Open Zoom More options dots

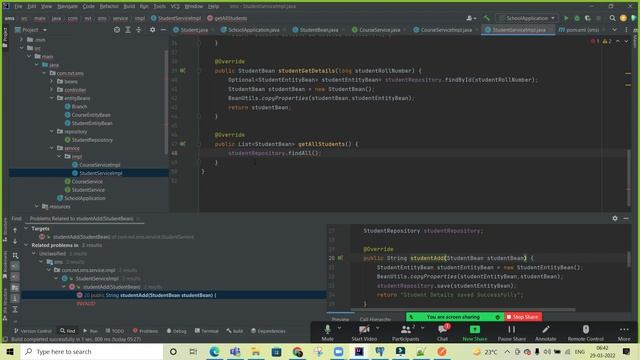coord(624,329)
